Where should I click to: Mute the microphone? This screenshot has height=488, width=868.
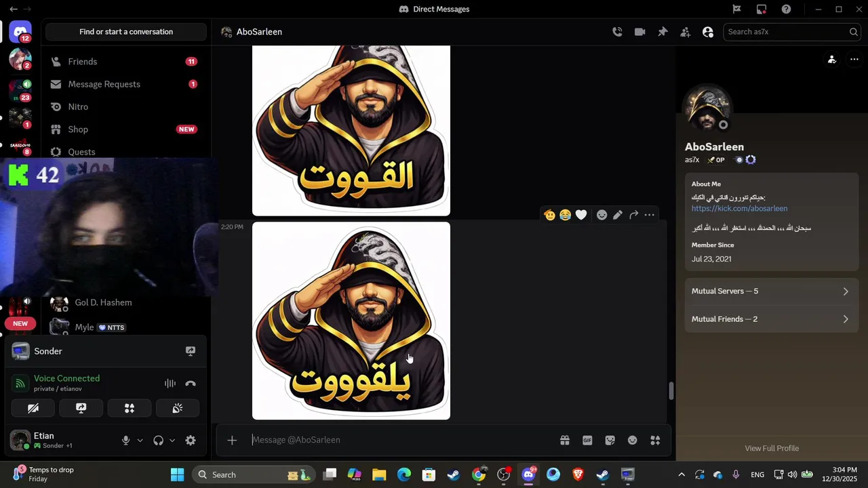pyautogui.click(x=125, y=441)
